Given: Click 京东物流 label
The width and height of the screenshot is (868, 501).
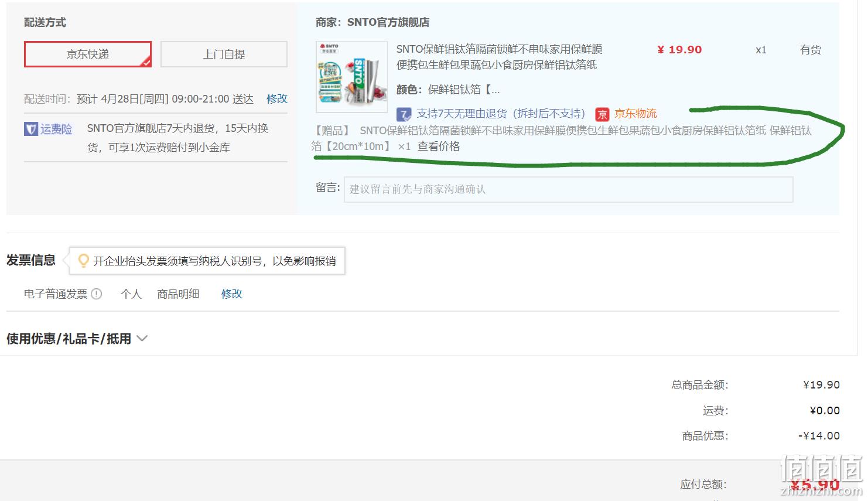Looking at the screenshot, I should (635, 114).
